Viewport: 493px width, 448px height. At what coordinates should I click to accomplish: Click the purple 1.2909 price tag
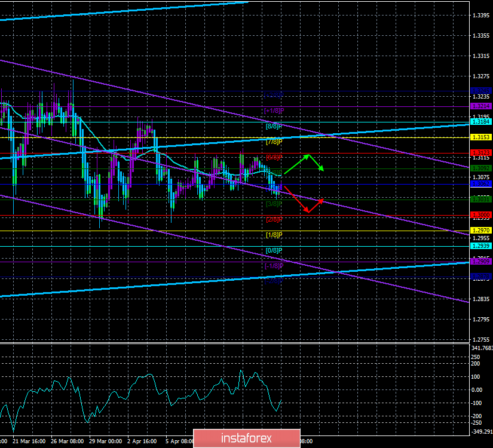(481, 262)
